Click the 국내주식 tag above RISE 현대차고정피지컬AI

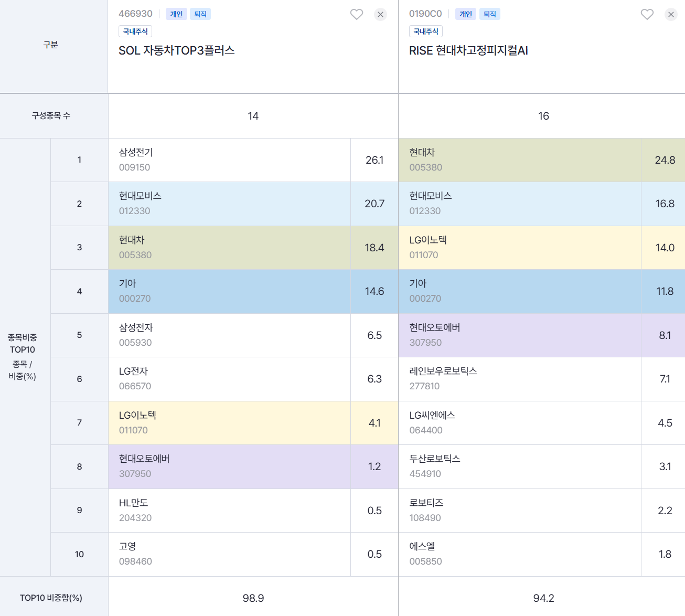[x=426, y=31]
